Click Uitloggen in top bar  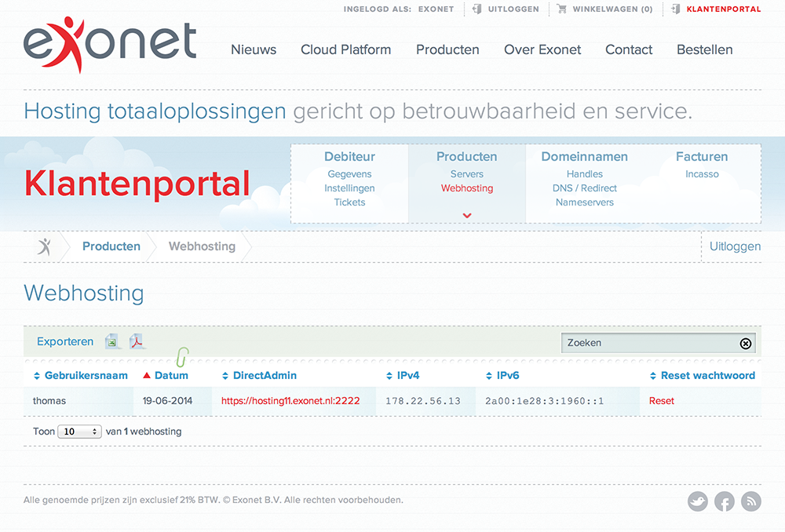513,9
